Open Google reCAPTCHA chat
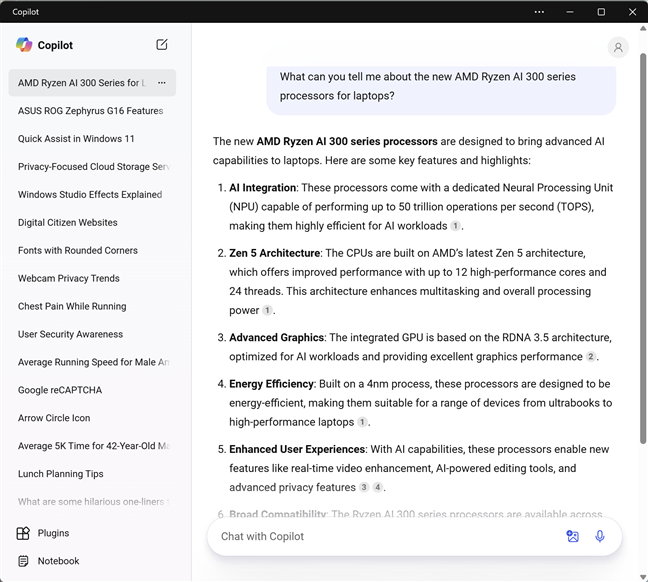 (92, 390)
